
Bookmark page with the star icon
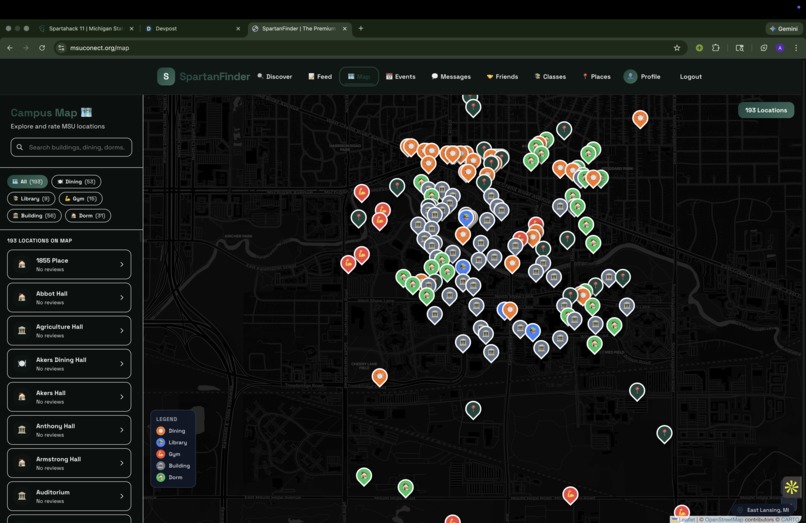pos(677,48)
